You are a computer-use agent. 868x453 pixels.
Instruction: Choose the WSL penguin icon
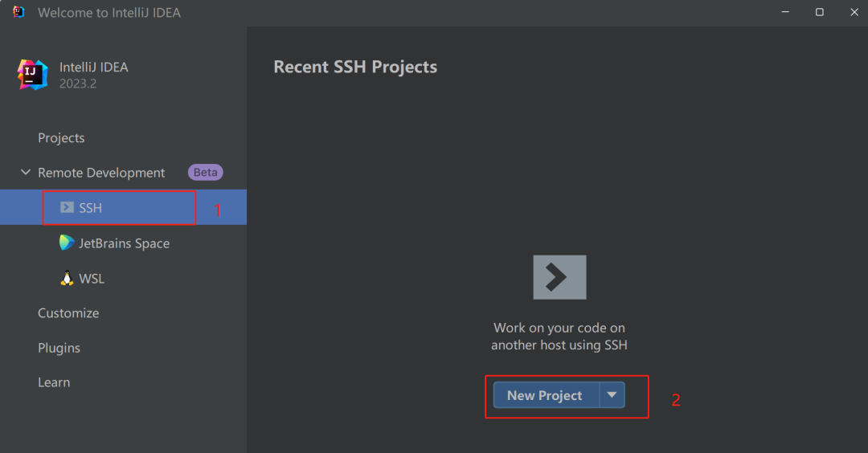pos(67,279)
